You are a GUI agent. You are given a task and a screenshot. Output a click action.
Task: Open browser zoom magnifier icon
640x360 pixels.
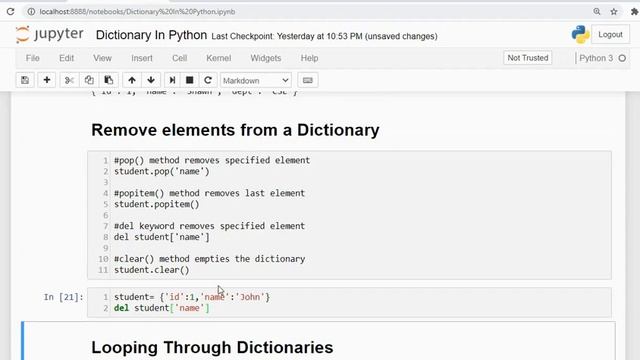tap(597, 11)
